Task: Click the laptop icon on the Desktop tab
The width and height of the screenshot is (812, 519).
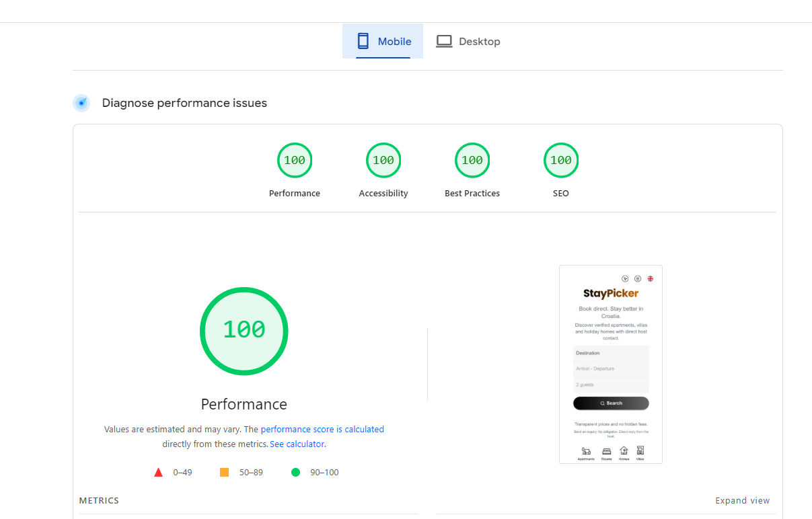Action: [x=444, y=41]
